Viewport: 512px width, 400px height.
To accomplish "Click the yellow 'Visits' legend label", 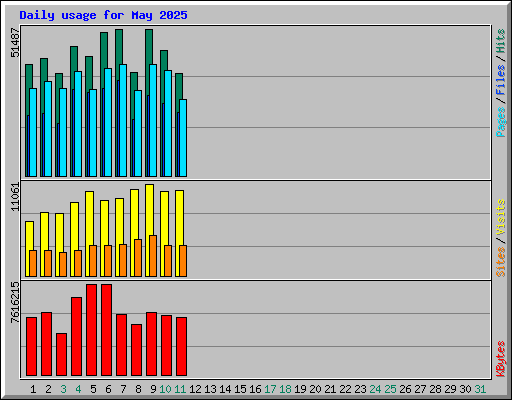I will coord(501,218).
